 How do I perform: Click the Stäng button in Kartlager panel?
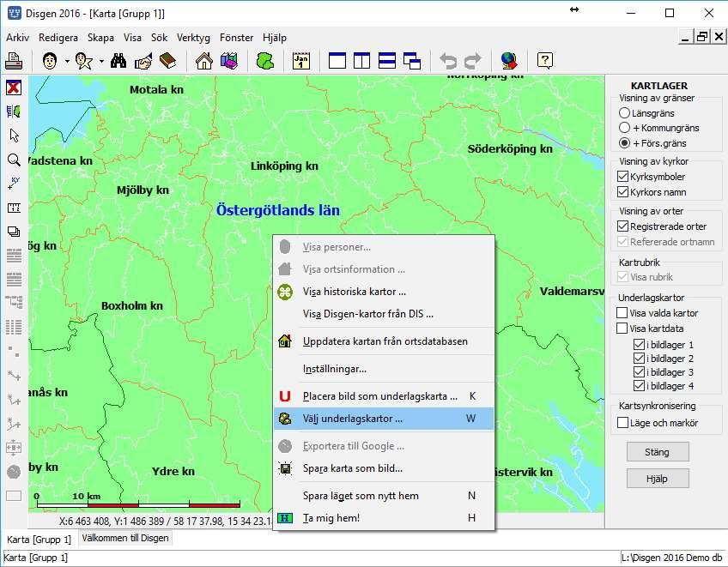pyautogui.click(x=658, y=452)
